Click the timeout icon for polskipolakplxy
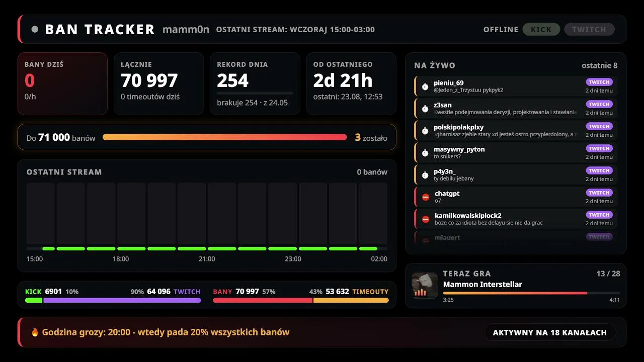 tap(425, 131)
